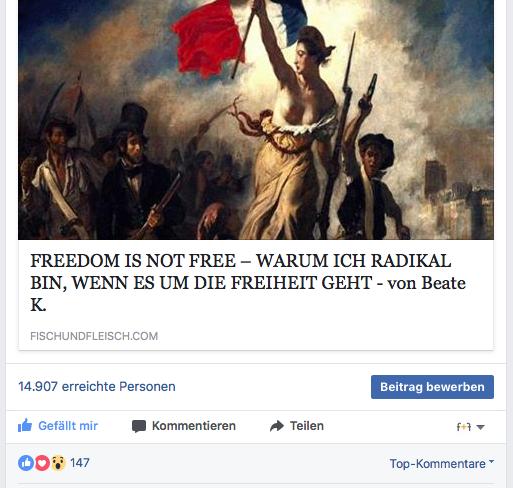
Task: Show the 147 reactions count list
Action: tap(80, 463)
